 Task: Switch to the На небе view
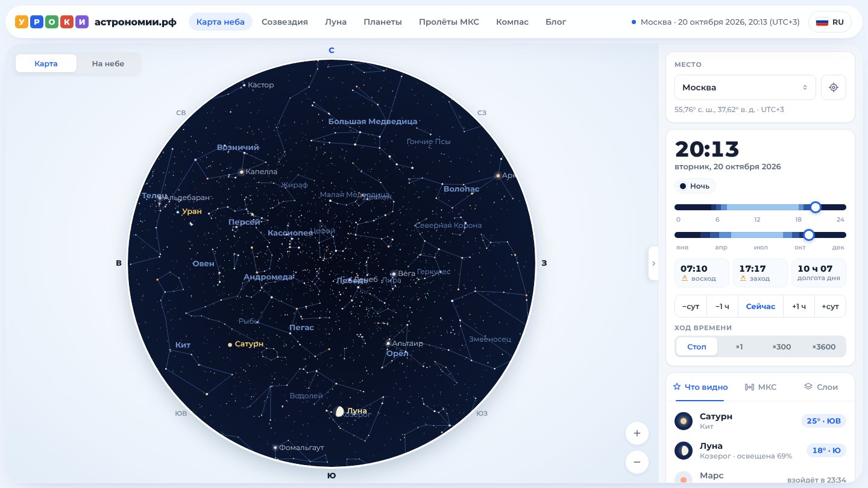click(x=108, y=63)
